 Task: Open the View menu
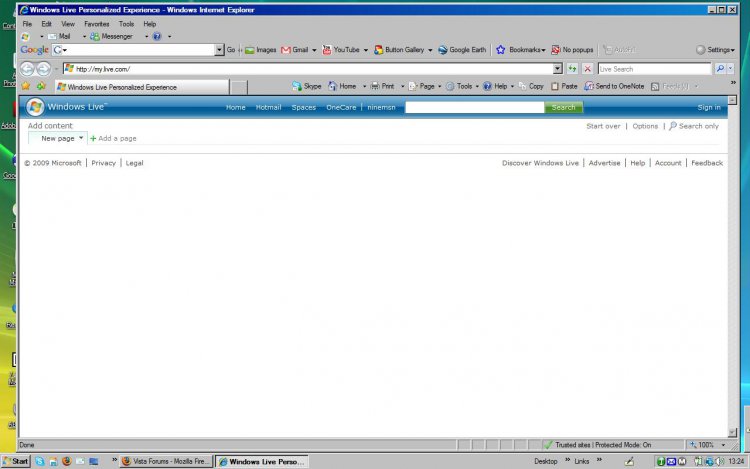[68, 24]
